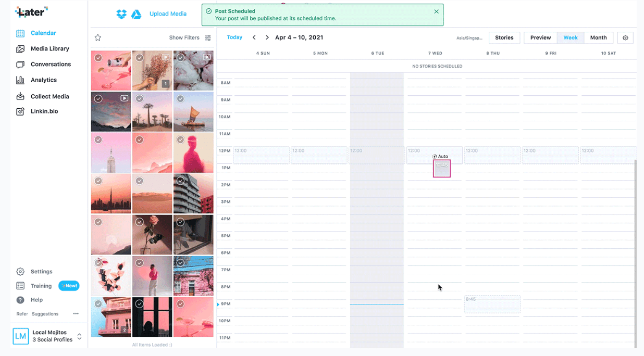Image resolution: width=644 pixels, height=356 pixels.
Task: Open Media Library text link
Action: [x=50, y=49]
